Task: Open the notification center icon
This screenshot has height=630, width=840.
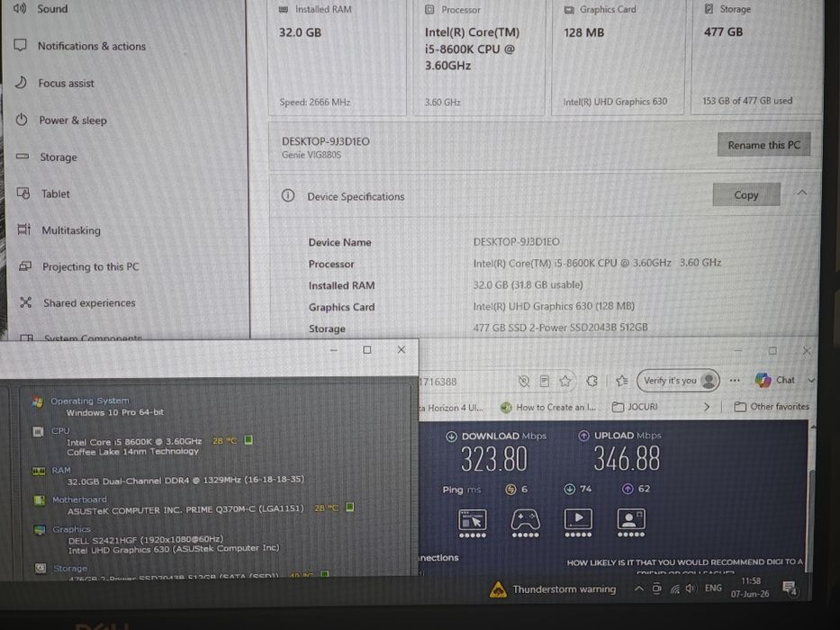Action: point(790,589)
